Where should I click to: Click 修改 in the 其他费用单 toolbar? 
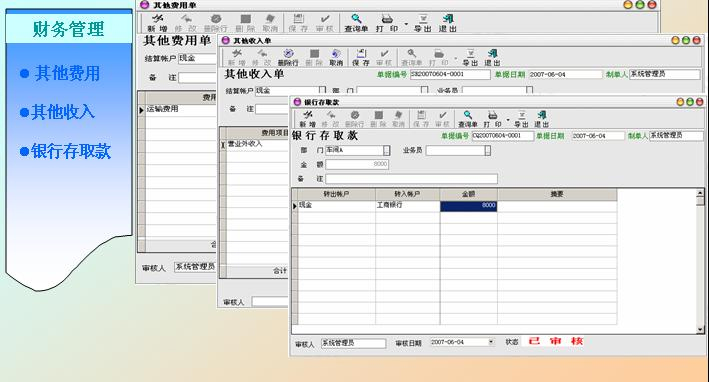point(186,23)
